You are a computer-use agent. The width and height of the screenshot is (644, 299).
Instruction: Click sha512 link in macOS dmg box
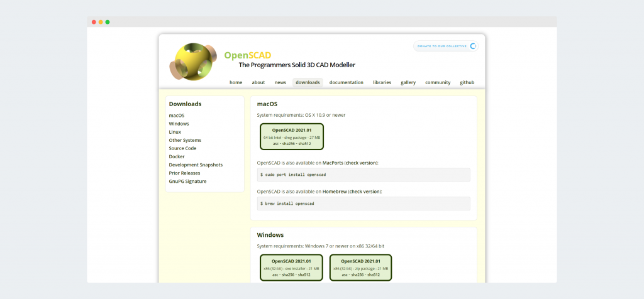point(305,144)
